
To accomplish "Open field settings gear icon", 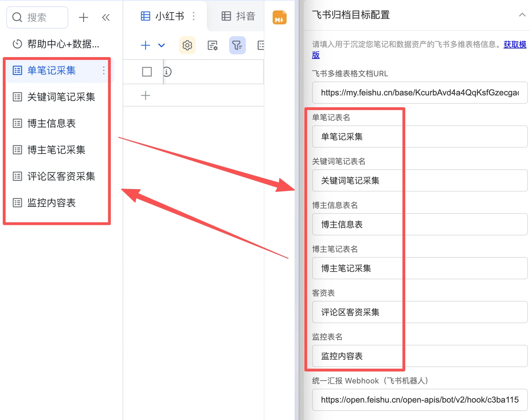I will (187, 45).
